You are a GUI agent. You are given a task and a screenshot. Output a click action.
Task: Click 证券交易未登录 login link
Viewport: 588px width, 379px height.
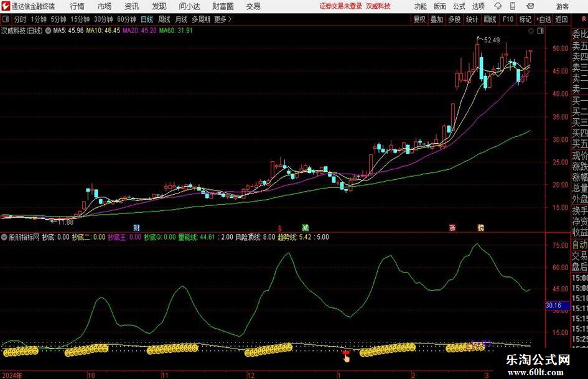coord(341,6)
